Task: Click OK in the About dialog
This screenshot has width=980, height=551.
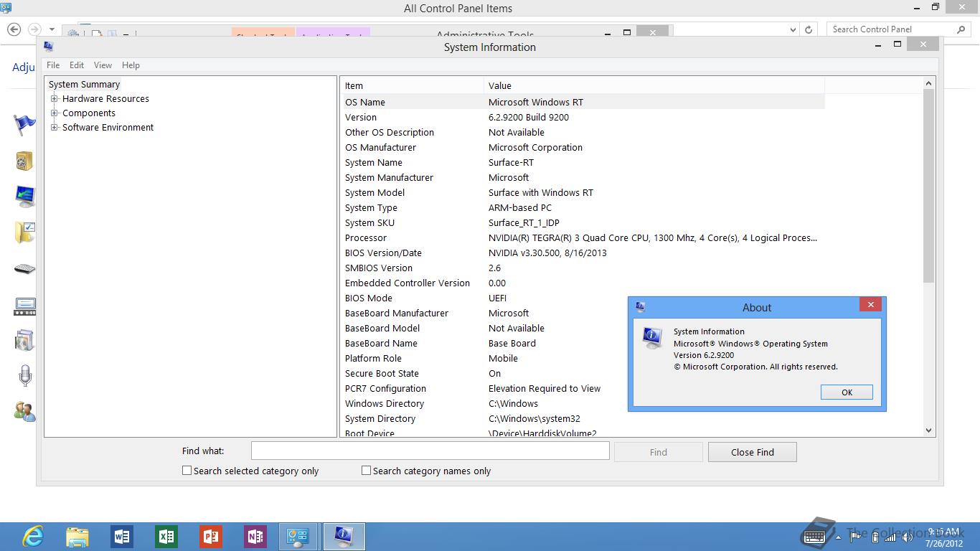Action: tap(847, 392)
